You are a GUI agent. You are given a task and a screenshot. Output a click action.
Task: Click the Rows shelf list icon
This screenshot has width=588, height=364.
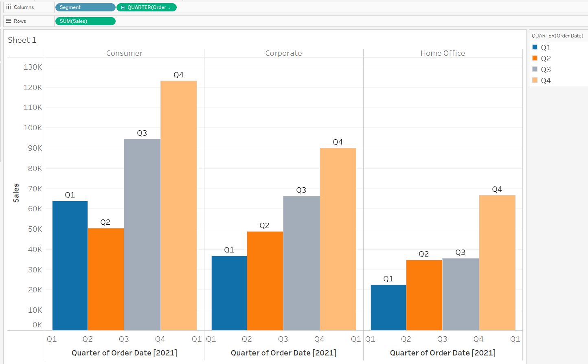pyautogui.click(x=9, y=21)
